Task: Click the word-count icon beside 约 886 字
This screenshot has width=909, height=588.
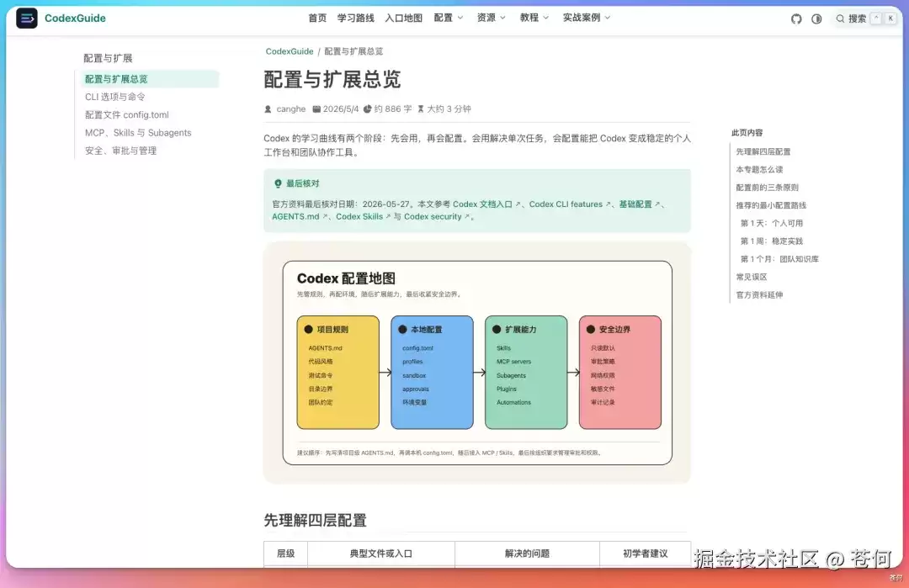Action: tap(367, 109)
